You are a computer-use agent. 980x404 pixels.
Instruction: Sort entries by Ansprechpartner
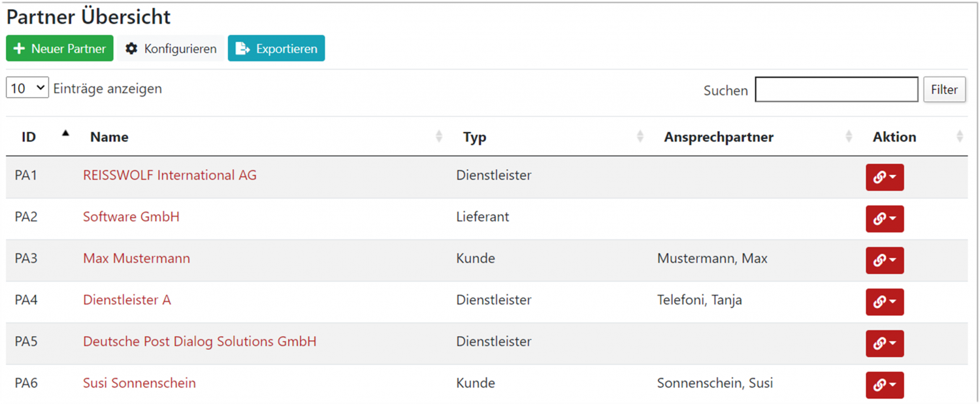[x=718, y=136]
